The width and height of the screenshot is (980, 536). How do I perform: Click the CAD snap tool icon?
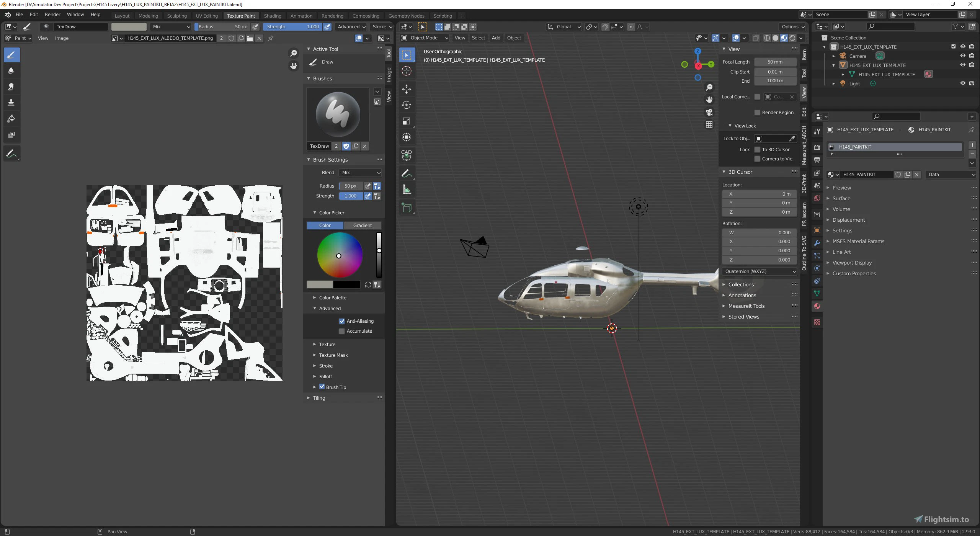click(x=407, y=155)
